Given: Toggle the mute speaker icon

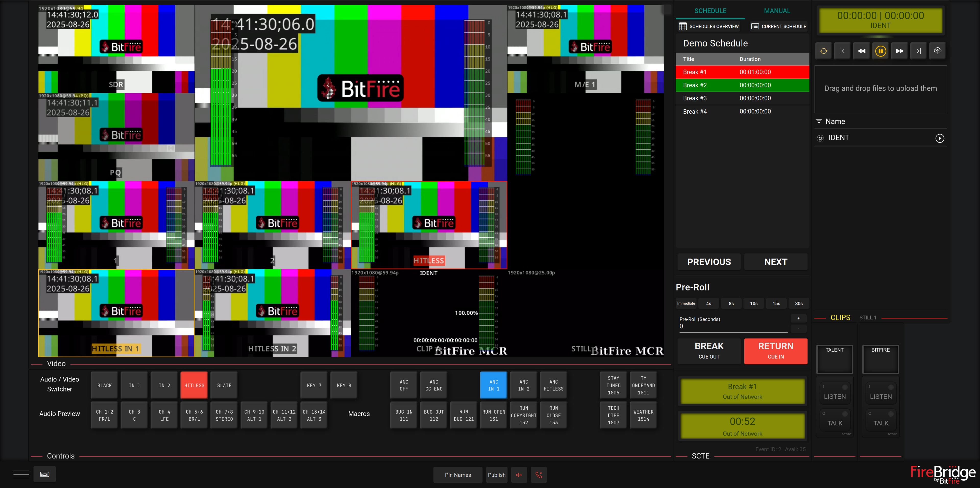Looking at the screenshot, I should [x=519, y=475].
